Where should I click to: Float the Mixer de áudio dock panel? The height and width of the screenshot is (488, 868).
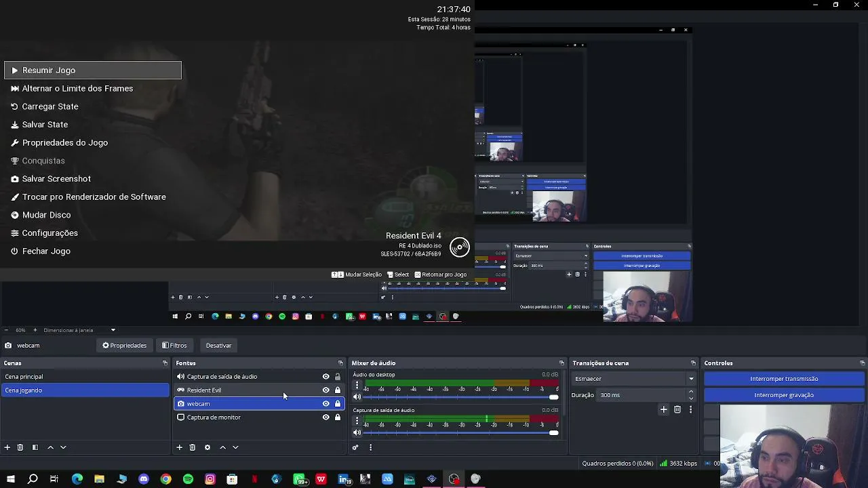click(x=561, y=363)
